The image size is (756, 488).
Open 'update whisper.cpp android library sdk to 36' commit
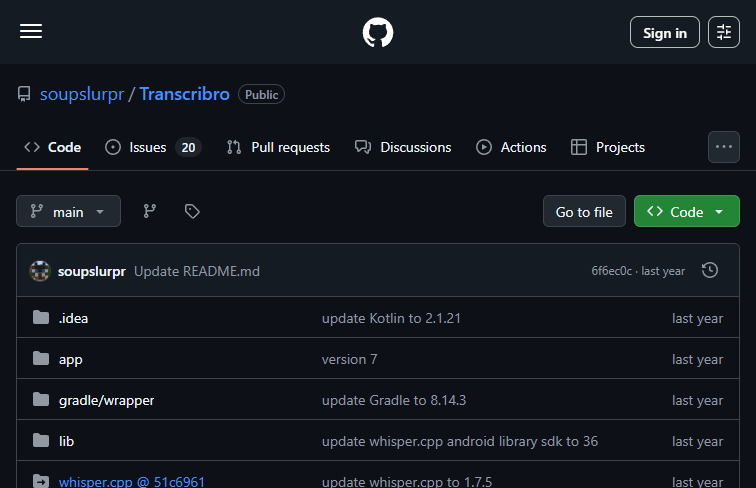[459, 441]
